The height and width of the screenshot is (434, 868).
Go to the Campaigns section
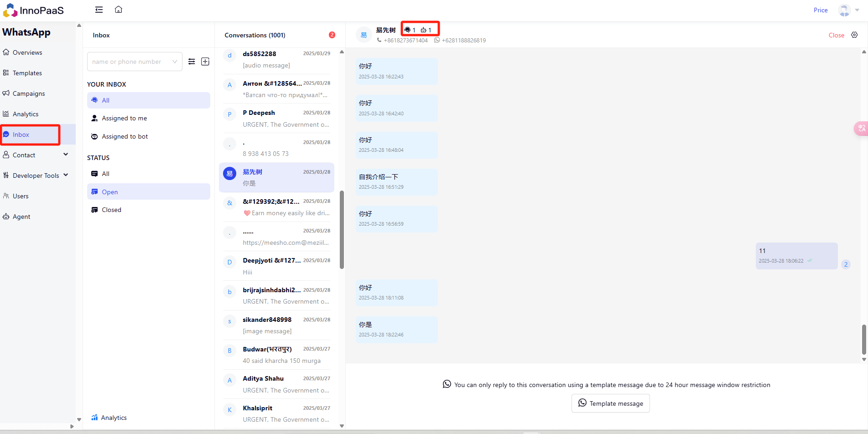click(x=28, y=93)
